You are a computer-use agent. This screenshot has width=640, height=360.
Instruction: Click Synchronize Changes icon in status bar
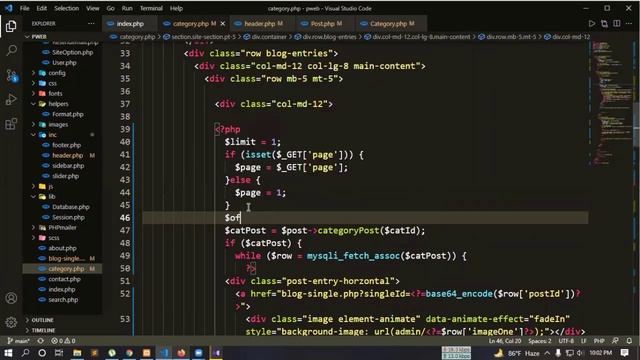tap(41, 341)
